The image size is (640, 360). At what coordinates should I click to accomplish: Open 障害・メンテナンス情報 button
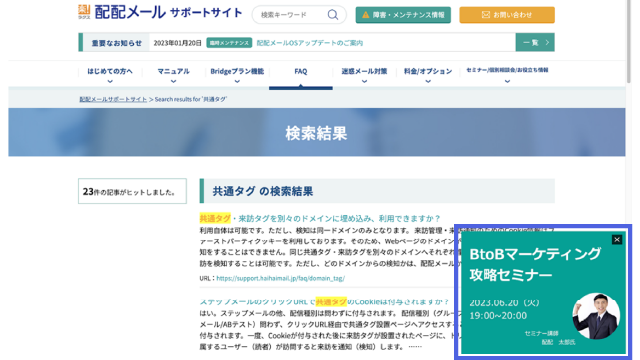(x=403, y=15)
